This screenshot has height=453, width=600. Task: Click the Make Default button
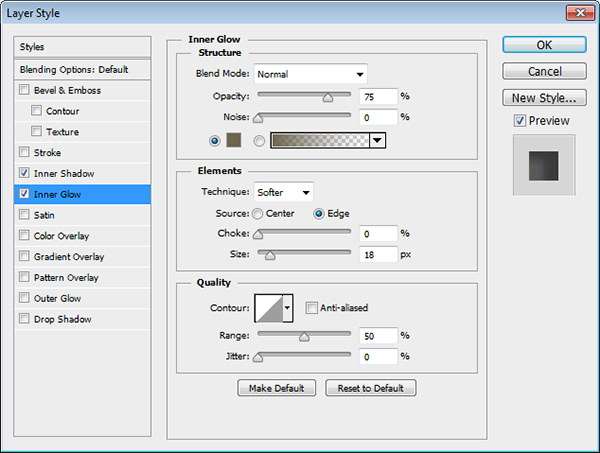[x=277, y=388]
